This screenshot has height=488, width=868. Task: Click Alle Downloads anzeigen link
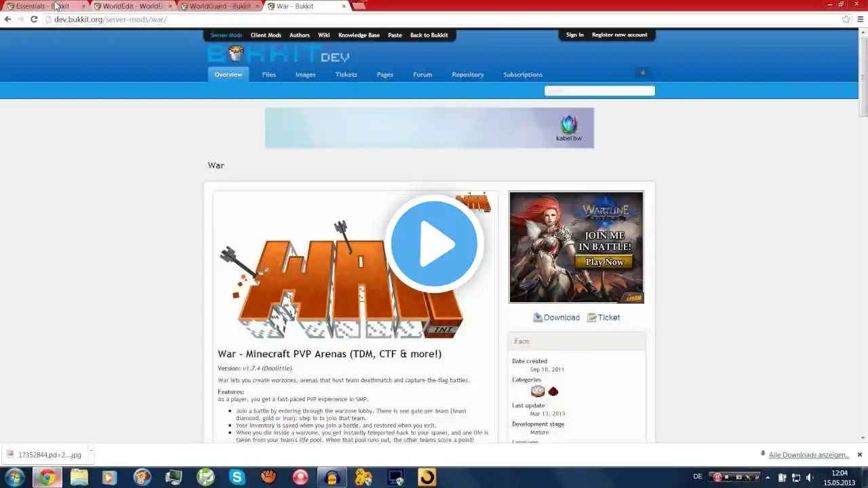tap(809, 455)
